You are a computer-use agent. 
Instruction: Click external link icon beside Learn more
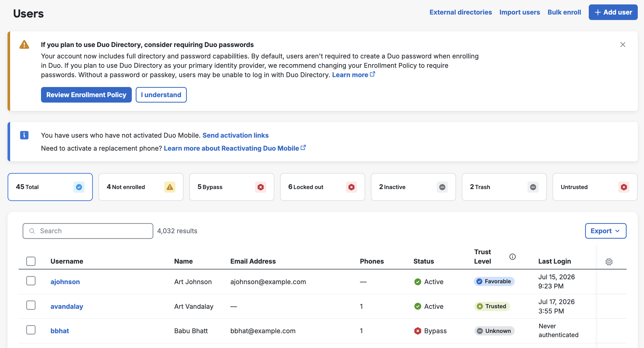click(372, 74)
